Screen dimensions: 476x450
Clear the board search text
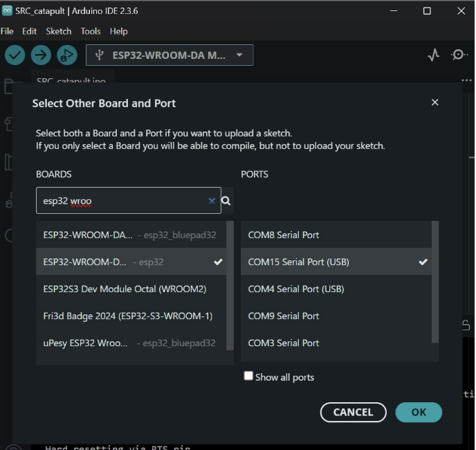pos(212,201)
